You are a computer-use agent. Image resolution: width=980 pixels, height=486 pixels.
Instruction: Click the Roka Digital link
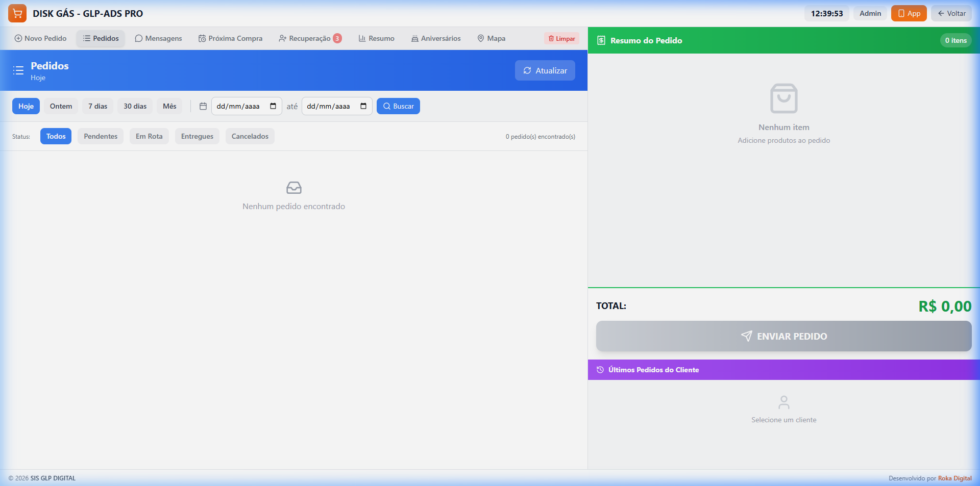pyautogui.click(x=954, y=478)
